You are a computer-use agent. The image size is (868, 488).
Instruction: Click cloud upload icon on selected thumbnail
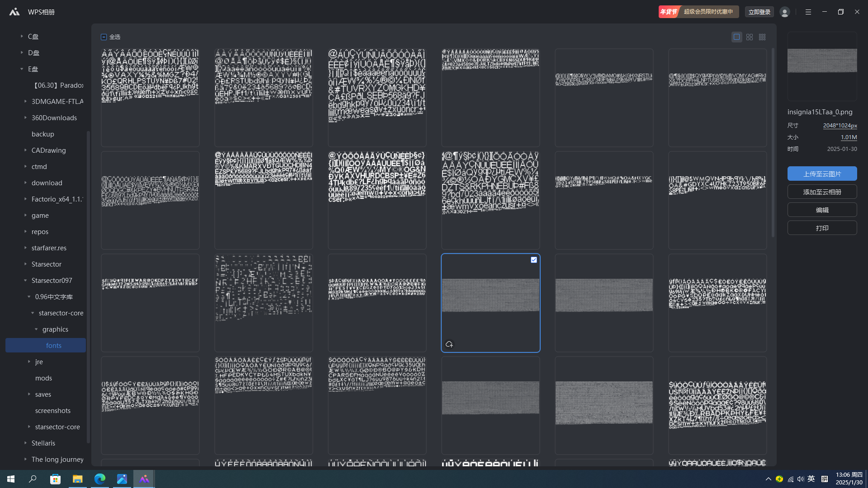449,344
